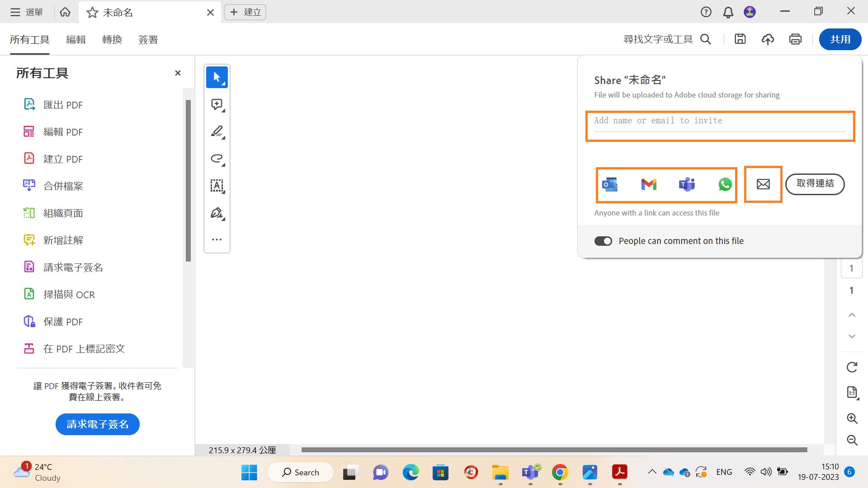Image resolution: width=868 pixels, height=488 pixels.
Task: Click the 取得連結 button
Action: click(x=814, y=184)
